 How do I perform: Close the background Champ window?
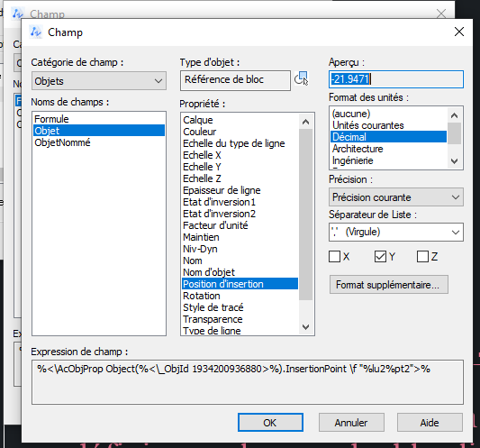pos(441,14)
